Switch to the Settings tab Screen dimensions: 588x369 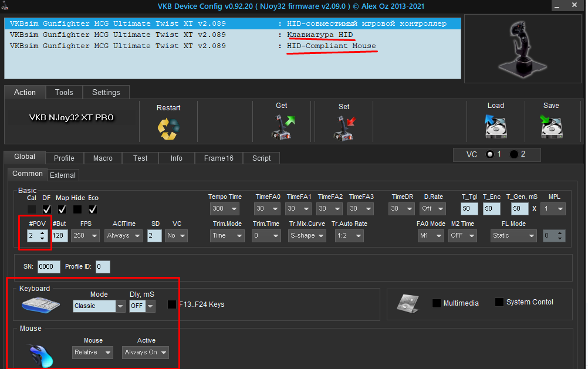(x=106, y=92)
